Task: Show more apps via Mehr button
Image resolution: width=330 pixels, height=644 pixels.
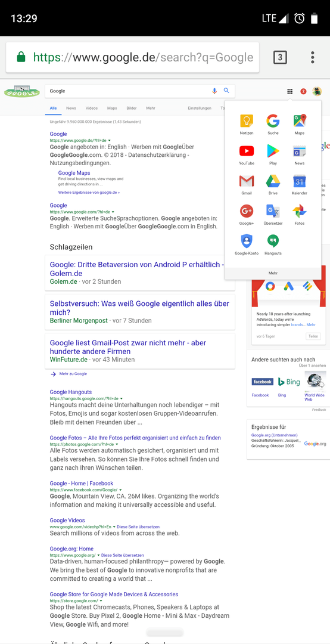Action: click(273, 273)
